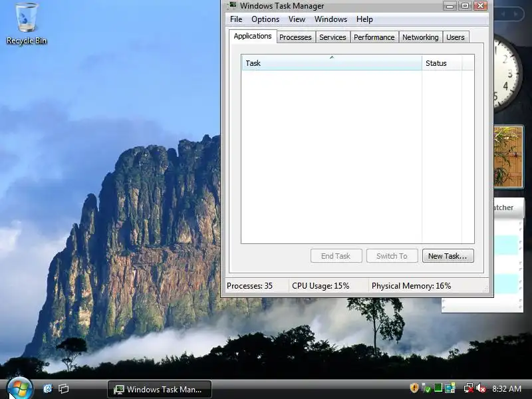
Task: Close the Task Manager window
Action: (x=480, y=6)
